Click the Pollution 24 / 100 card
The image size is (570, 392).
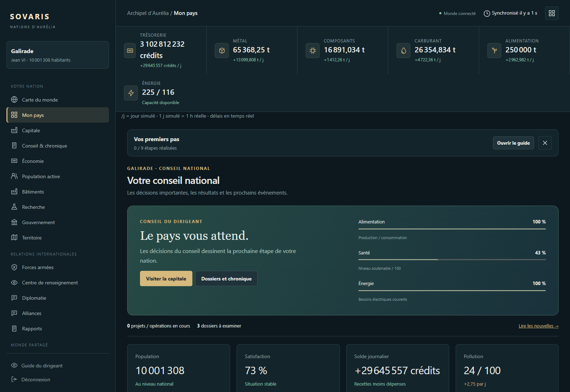point(507,368)
